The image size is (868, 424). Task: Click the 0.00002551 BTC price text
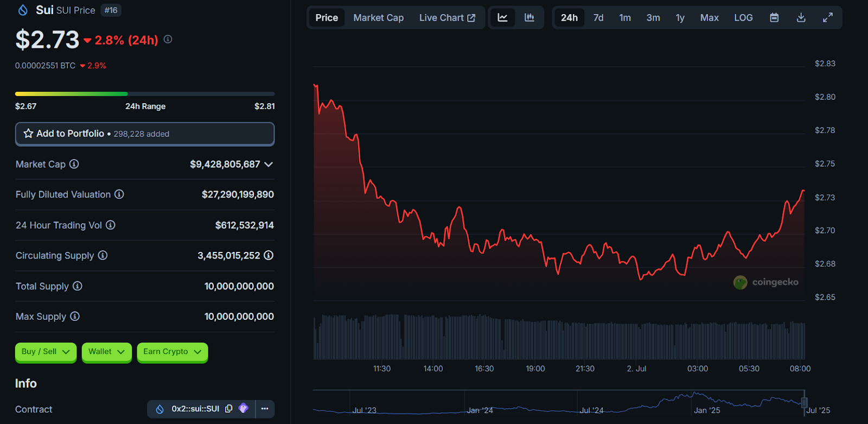click(46, 66)
